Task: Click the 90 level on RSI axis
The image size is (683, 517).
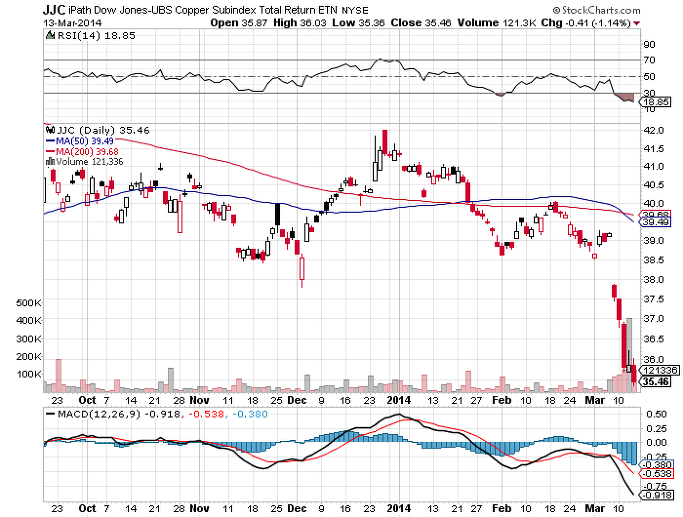Action: click(x=649, y=44)
